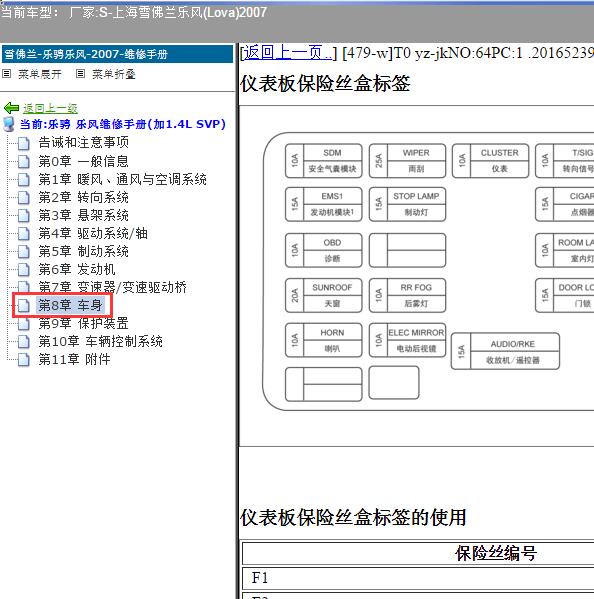Open 返回上一页 link in content pane
This screenshot has width=594, height=599.
288,53
